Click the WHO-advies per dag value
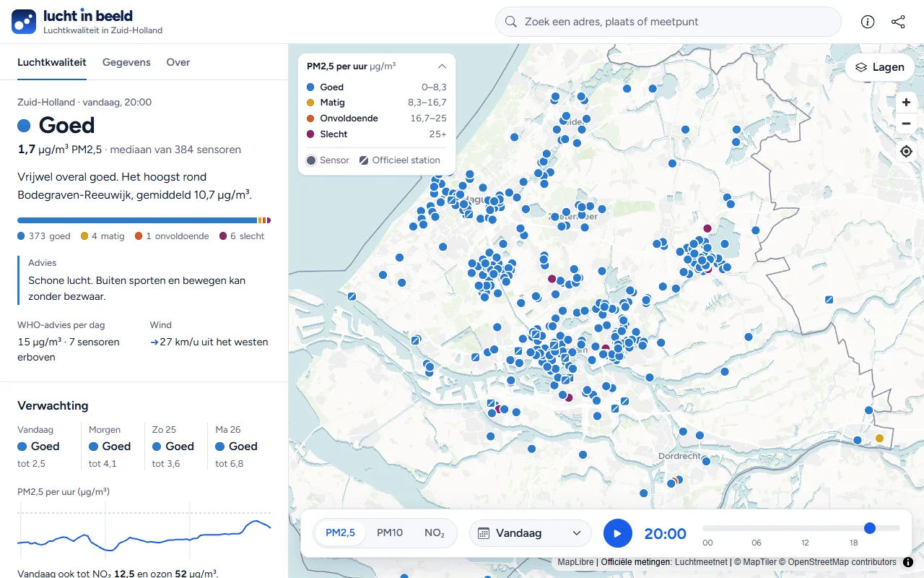 pos(69,350)
